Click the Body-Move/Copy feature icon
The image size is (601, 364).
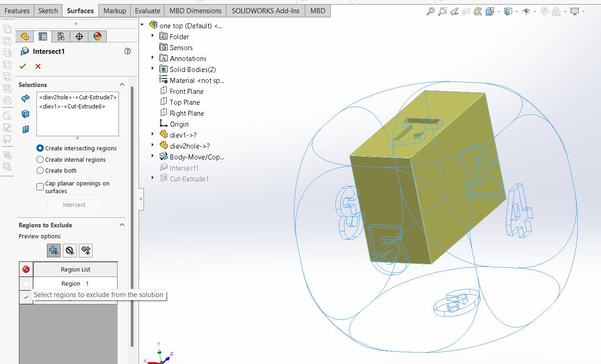click(x=164, y=157)
